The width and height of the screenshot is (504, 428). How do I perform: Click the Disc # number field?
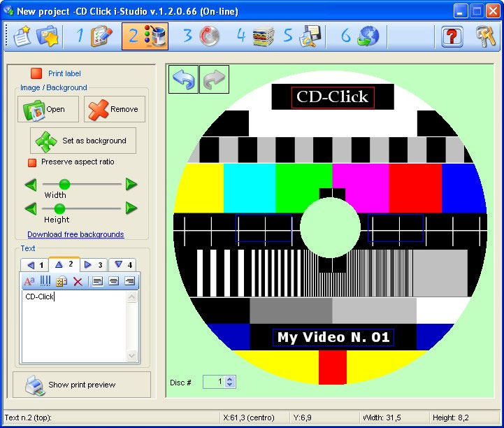(x=214, y=382)
